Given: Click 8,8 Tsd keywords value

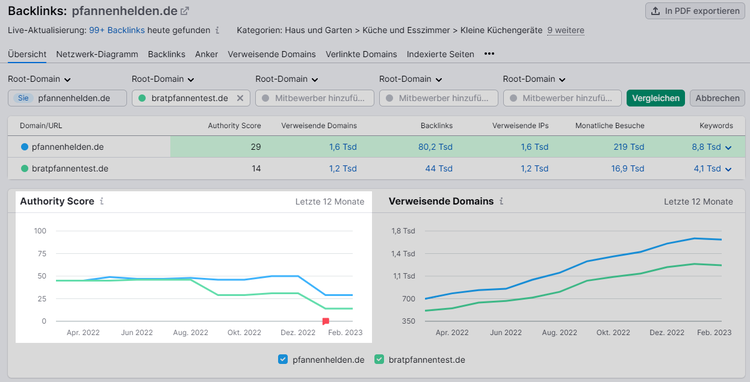Looking at the screenshot, I should 706,147.
